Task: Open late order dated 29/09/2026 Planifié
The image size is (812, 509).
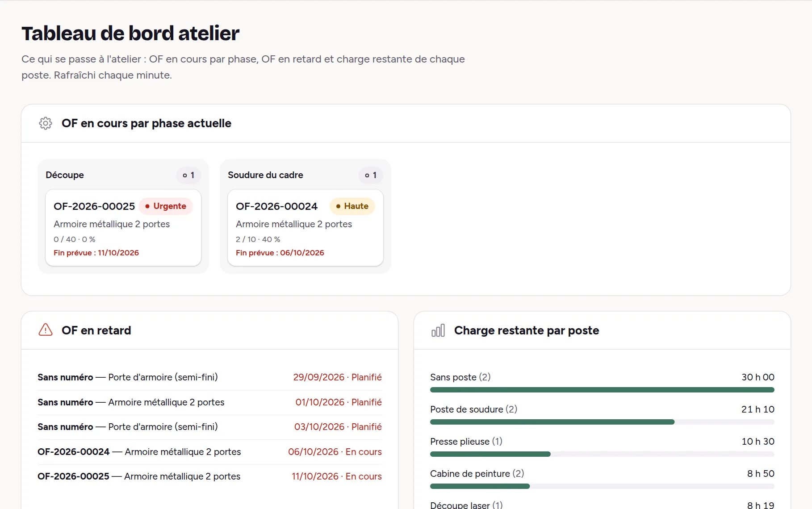Action: (x=209, y=377)
